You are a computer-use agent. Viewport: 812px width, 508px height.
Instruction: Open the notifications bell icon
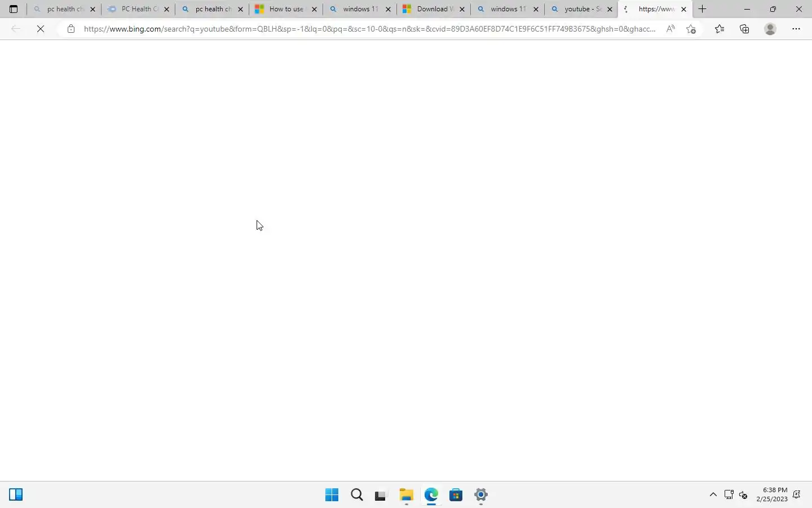pos(797,495)
